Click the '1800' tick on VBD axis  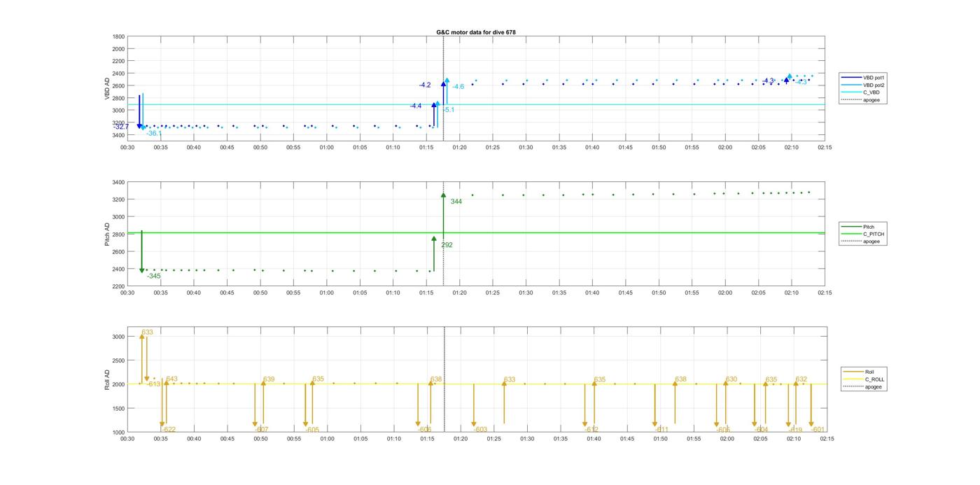coord(118,36)
